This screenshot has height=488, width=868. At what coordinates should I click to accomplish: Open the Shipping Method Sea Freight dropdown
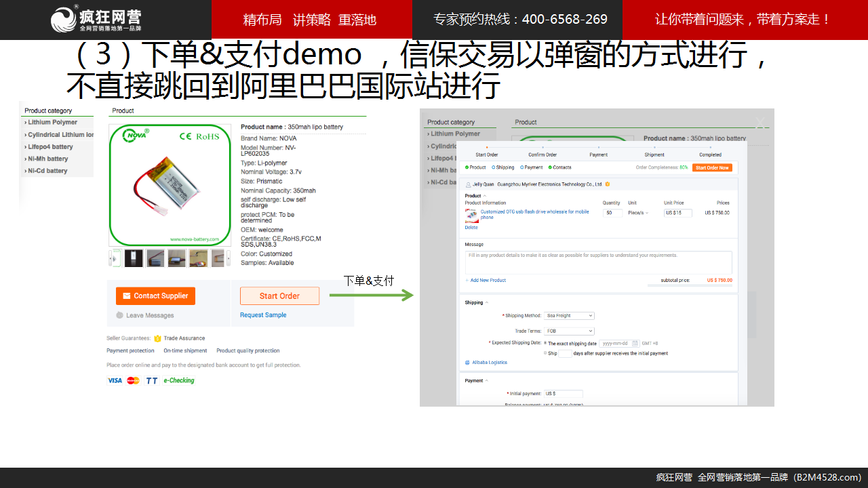569,316
